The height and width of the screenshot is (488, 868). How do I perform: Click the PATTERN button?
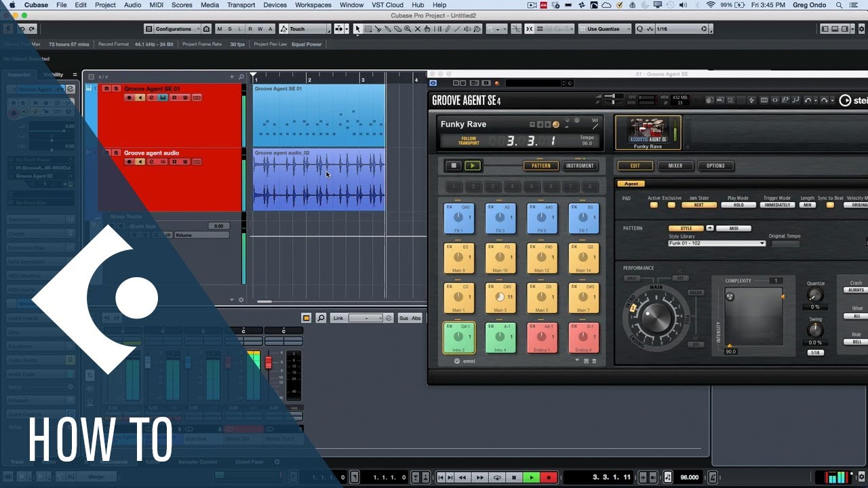pyautogui.click(x=541, y=165)
